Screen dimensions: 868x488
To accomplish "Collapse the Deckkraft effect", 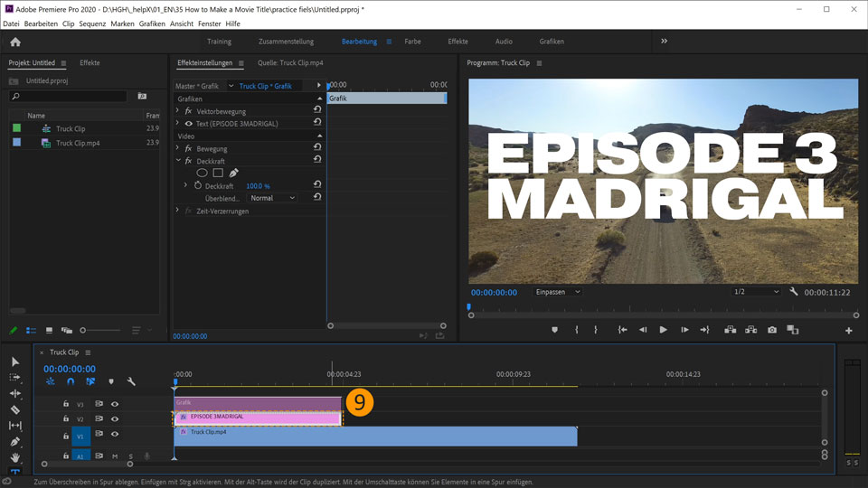I will 178,161.
